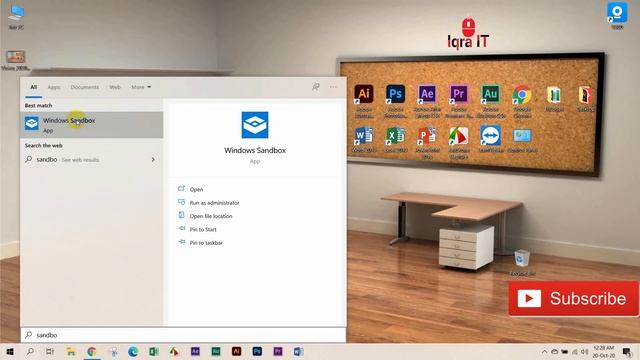640x360 pixels.
Task: Click the large Windows Sandbox icon in preview
Action: [x=255, y=125]
